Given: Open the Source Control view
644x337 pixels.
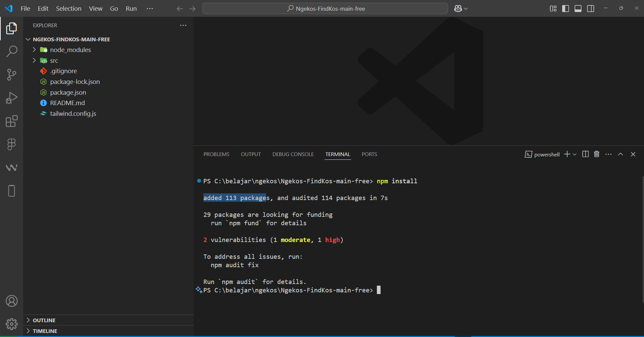Looking at the screenshot, I should (11, 75).
